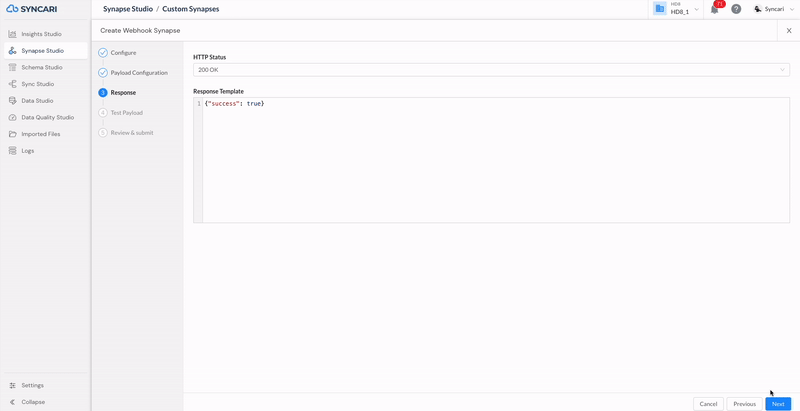Open the help question mark icon
Image resolution: width=800 pixels, height=411 pixels.
point(736,9)
